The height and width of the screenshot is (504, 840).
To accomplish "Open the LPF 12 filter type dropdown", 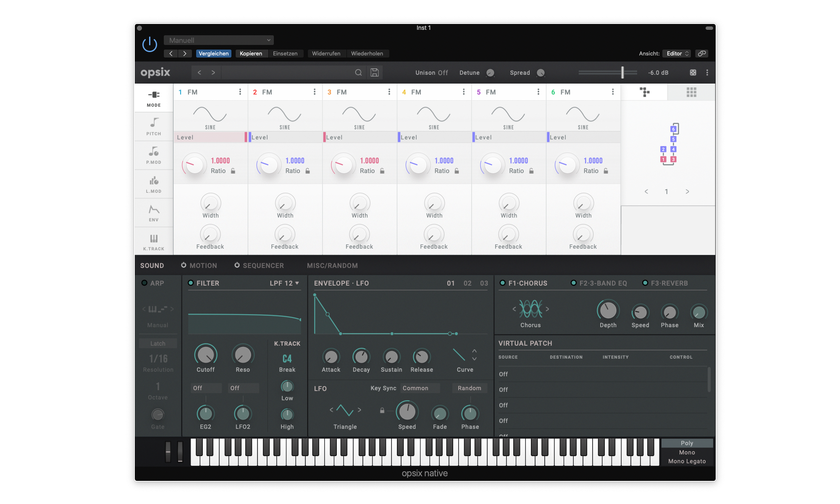I will coord(284,283).
